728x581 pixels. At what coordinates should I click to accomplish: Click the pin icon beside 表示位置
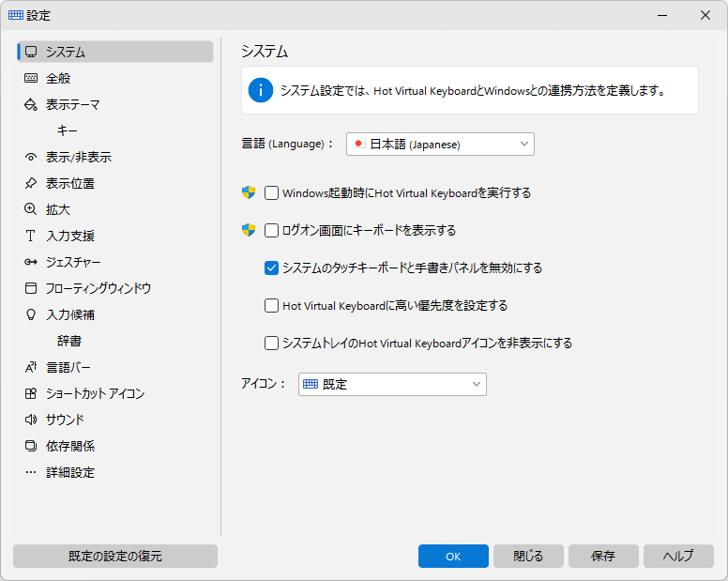31,183
